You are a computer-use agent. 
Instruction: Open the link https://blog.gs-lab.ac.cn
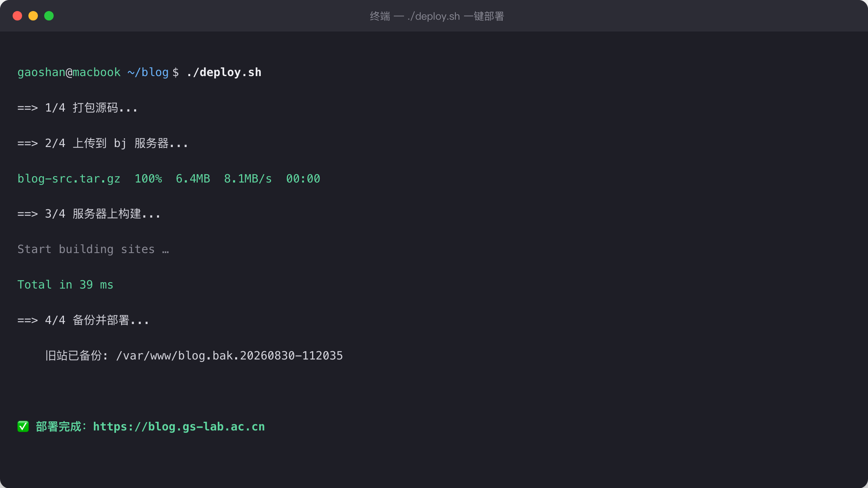(x=179, y=427)
